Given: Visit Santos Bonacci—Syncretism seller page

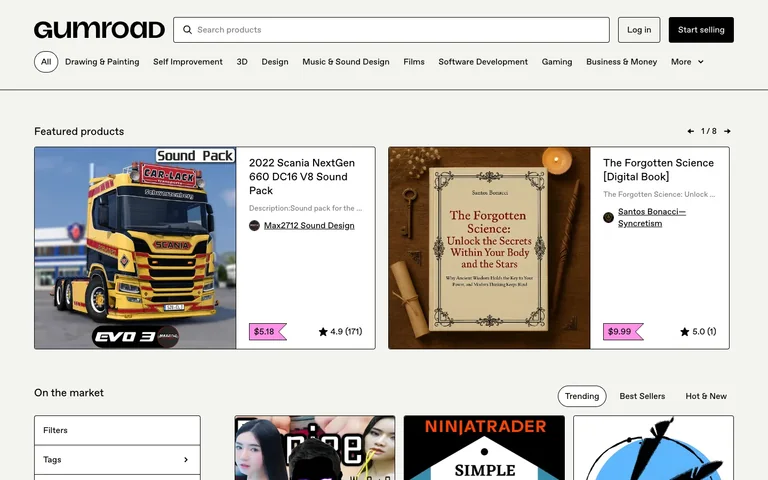Looking at the screenshot, I should pos(652,217).
